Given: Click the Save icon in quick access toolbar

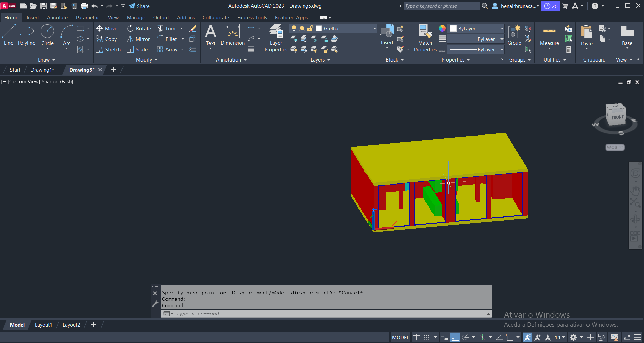Looking at the screenshot, I should 44,6.
